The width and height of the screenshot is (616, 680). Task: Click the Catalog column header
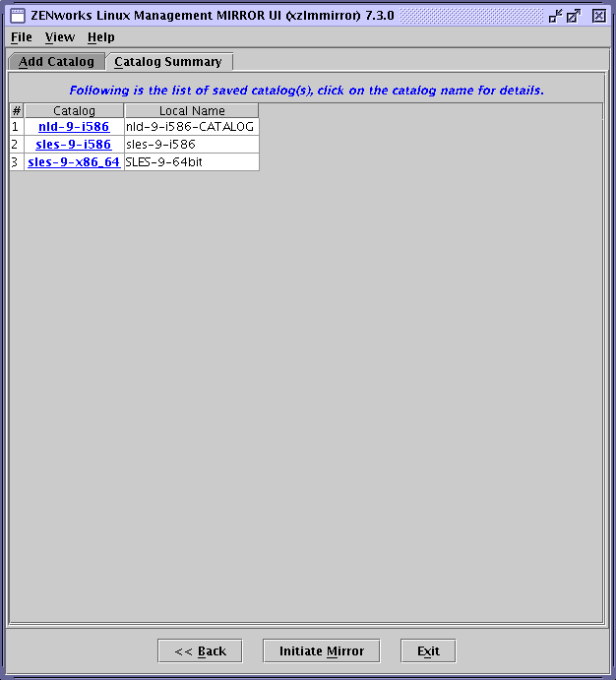click(x=74, y=111)
